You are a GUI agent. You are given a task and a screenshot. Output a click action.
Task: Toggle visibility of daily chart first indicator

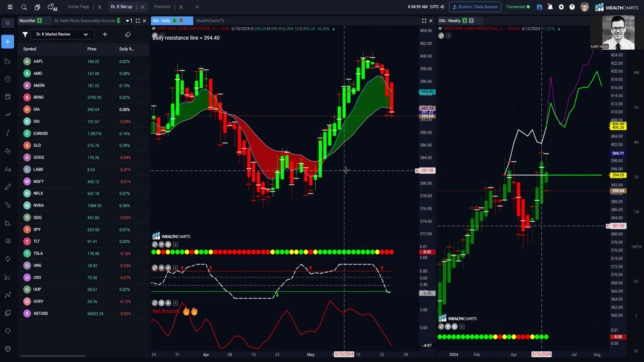(x=155, y=245)
